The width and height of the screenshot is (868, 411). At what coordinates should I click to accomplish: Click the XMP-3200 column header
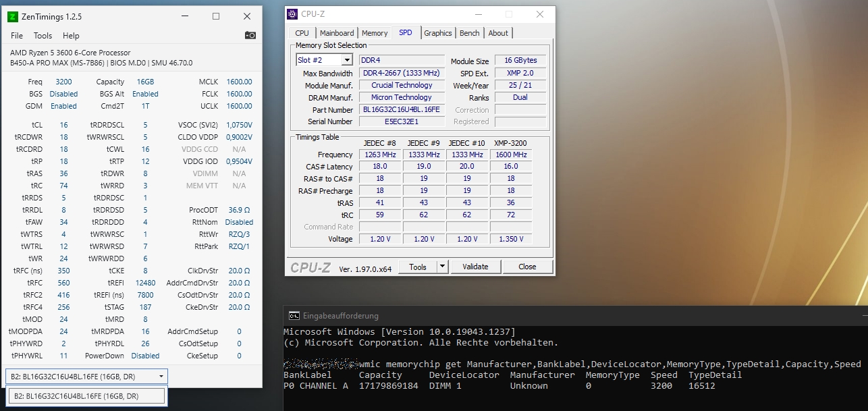click(x=510, y=143)
